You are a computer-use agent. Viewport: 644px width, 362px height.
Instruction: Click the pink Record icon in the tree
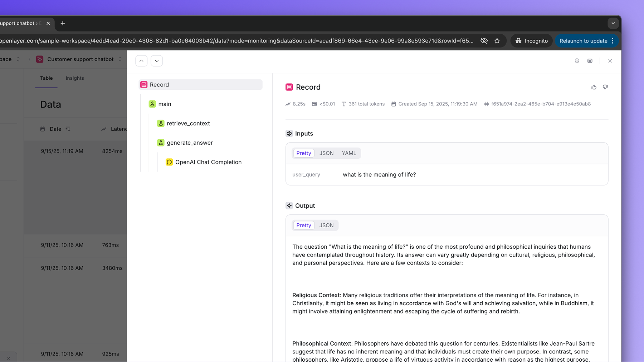[144, 85]
